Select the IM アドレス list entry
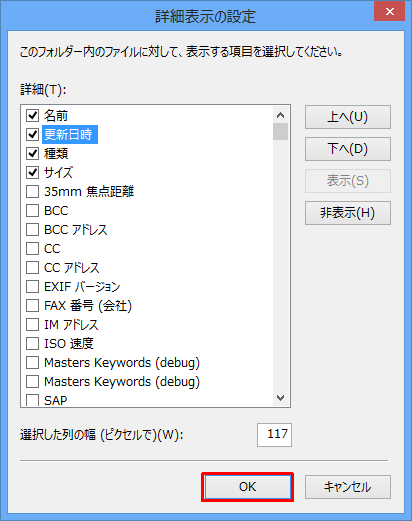Viewport: 412px width, 521px height. pyautogui.click(x=71, y=325)
